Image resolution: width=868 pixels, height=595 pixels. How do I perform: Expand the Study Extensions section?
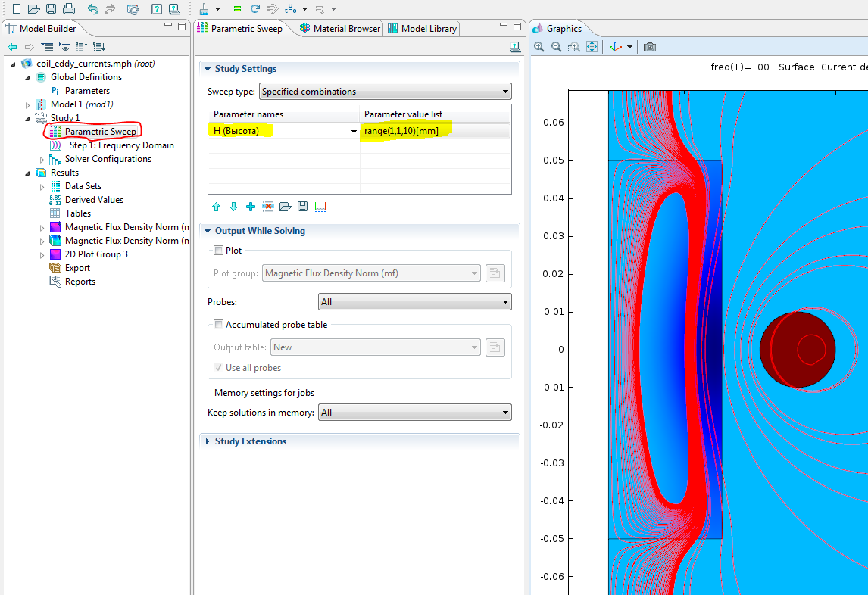point(208,441)
